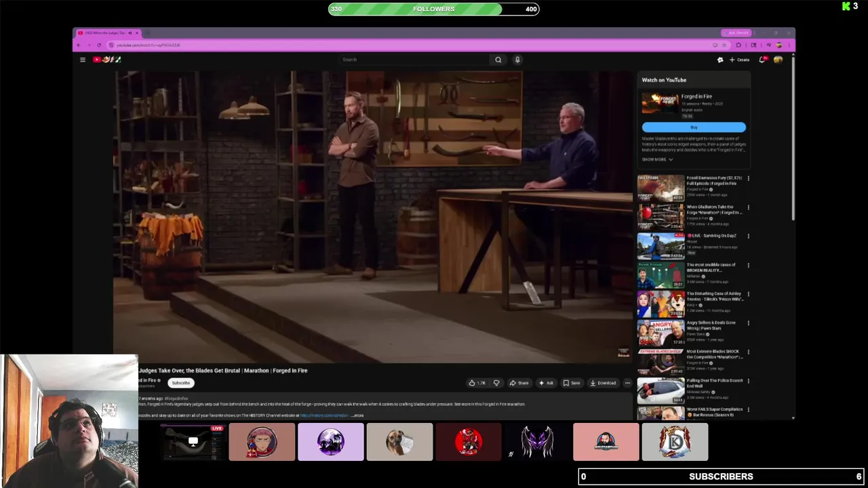Start voice search with the microphone
This screenshot has width=868, height=488.
point(517,60)
